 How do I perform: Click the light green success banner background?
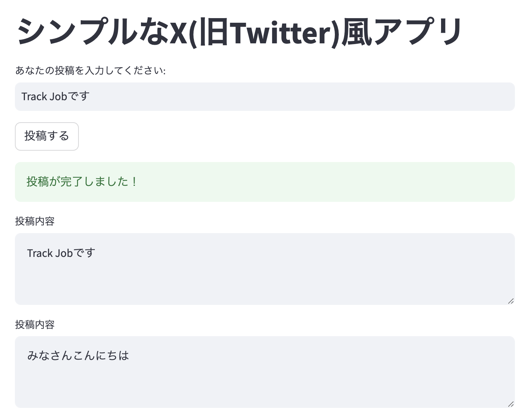click(x=320, y=182)
